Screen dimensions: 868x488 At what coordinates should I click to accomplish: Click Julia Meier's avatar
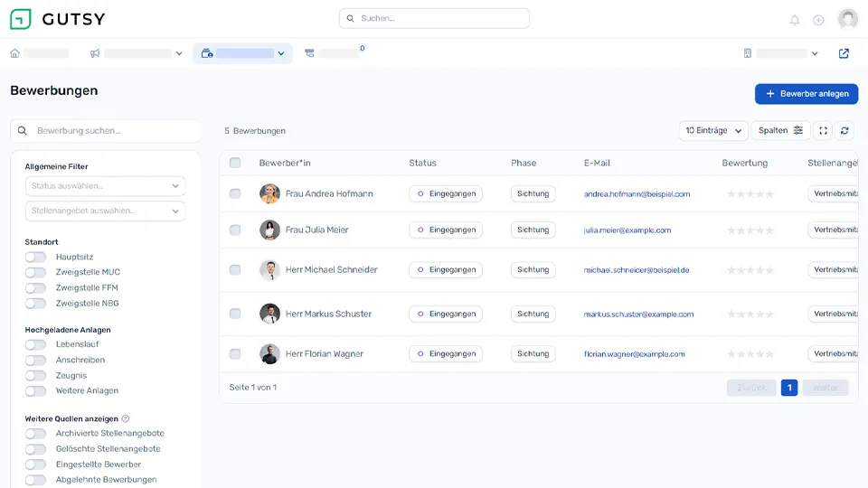point(269,230)
